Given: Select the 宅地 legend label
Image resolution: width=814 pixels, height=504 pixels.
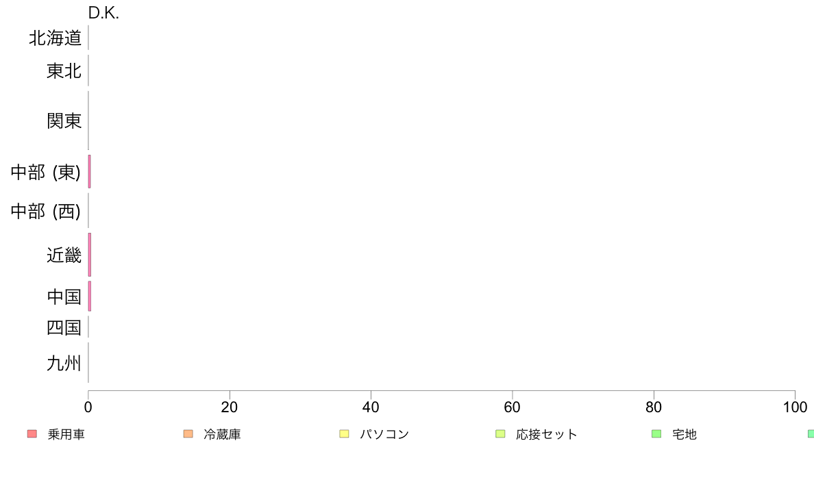Looking at the screenshot, I should (684, 434).
